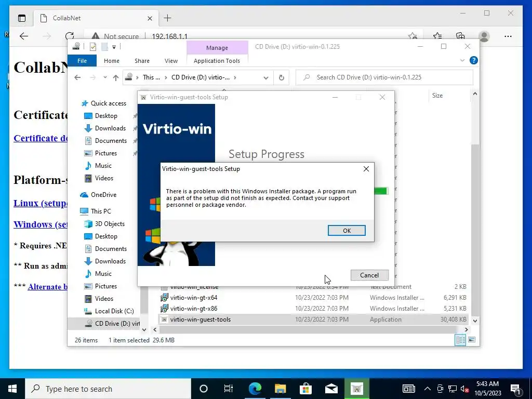Click the Size column header
This screenshot has height=399, width=532.
tap(437, 96)
